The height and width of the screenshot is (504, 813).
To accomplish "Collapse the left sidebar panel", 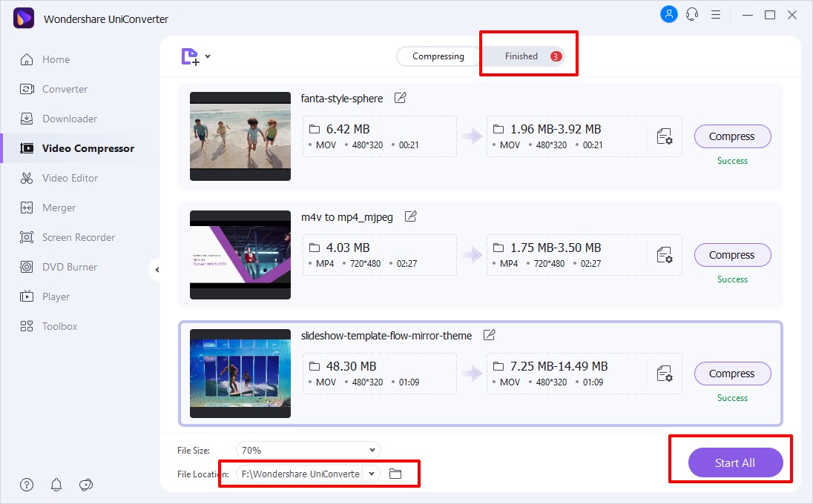I will pyautogui.click(x=156, y=270).
